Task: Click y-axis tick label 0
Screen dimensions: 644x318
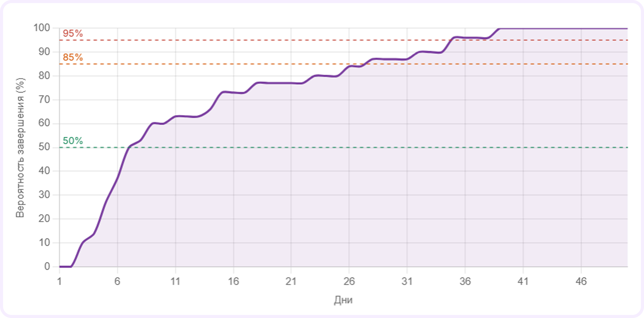Action: 47,267
